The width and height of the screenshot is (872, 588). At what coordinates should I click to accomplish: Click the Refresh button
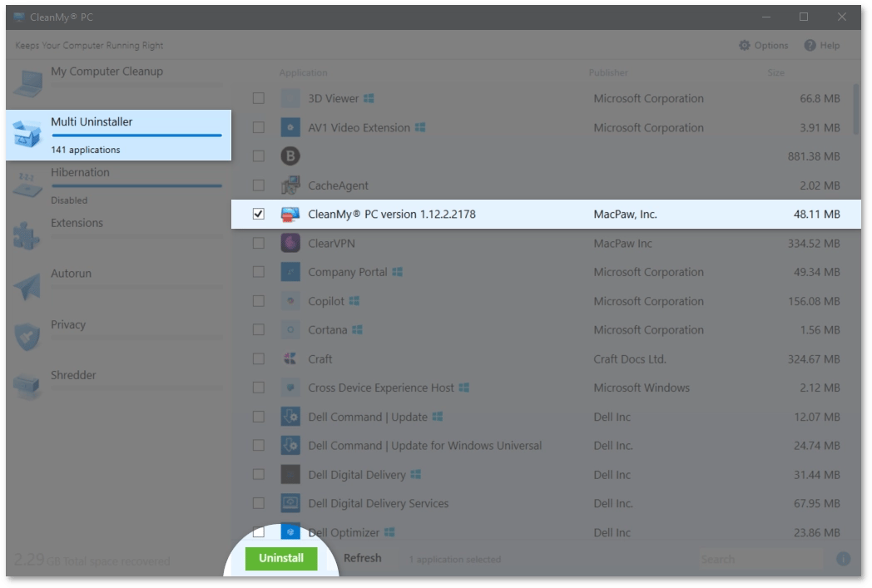pos(362,558)
